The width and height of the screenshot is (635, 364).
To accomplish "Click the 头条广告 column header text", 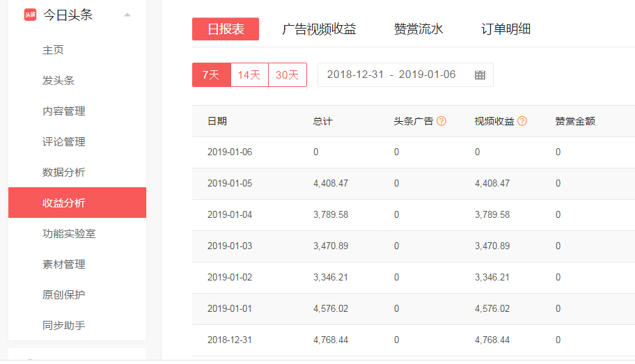I will (414, 121).
